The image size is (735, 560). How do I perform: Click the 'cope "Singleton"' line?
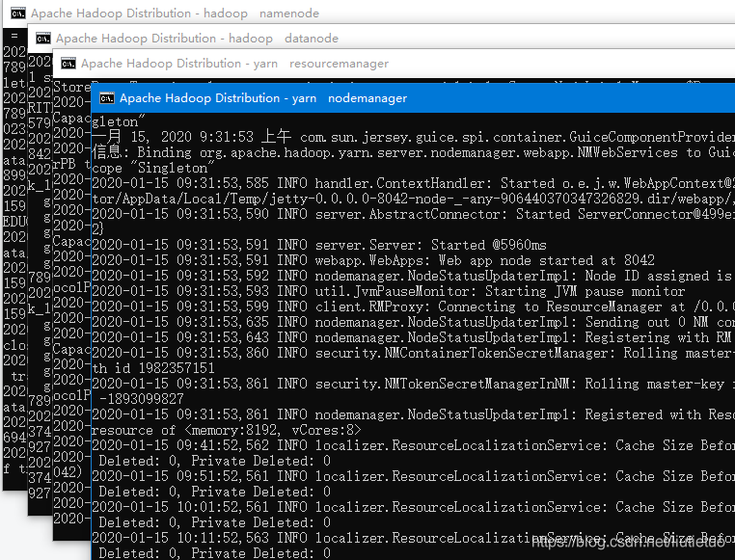[x=152, y=168]
